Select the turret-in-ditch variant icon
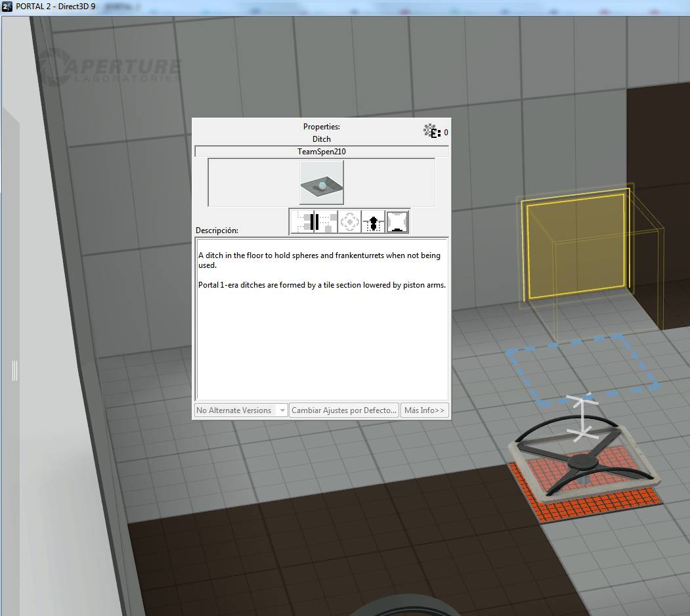This screenshot has height=616, width=690. tap(373, 221)
